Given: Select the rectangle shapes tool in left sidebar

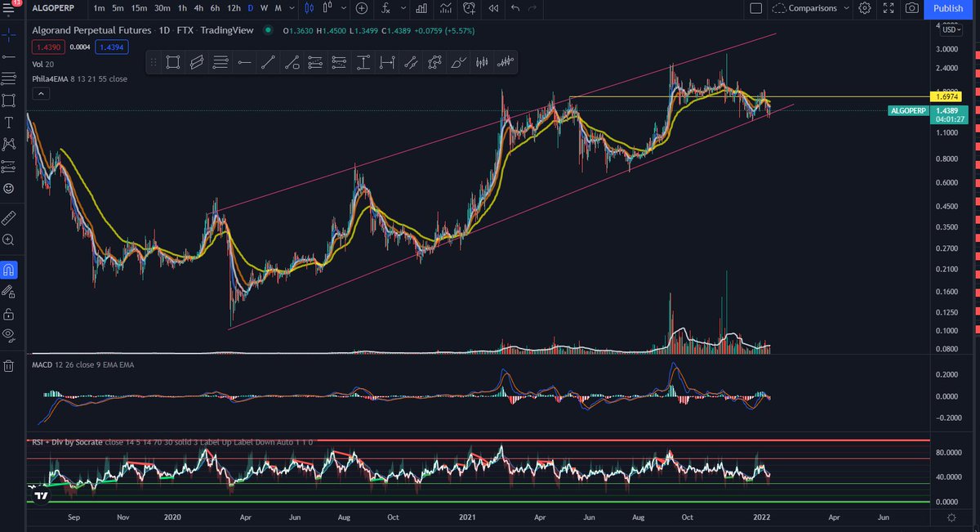Looking at the screenshot, I should tap(9, 101).
